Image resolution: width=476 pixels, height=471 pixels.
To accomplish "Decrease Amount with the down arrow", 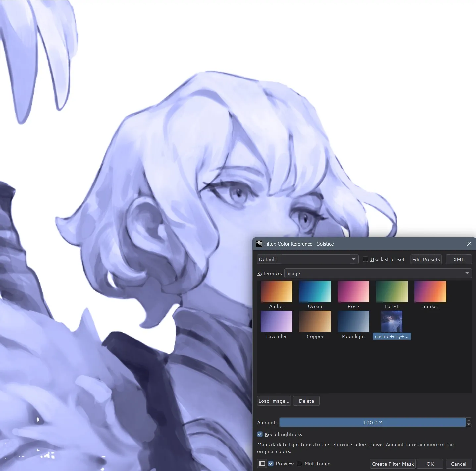I will pos(469,425).
